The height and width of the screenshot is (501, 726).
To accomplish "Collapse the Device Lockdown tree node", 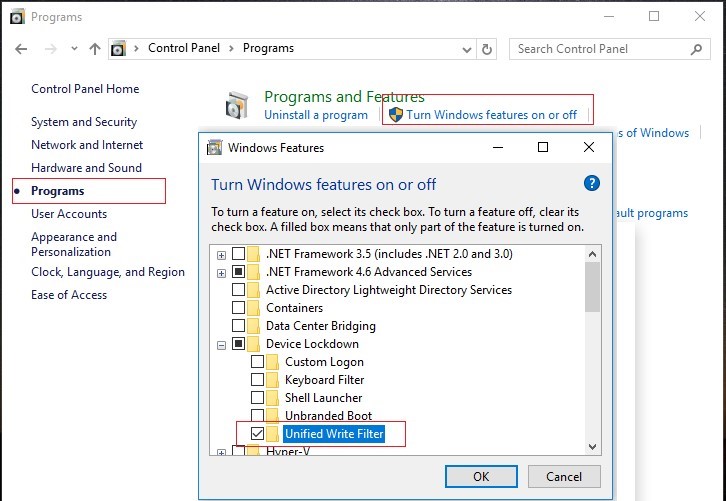I will click(x=221, y=344).
